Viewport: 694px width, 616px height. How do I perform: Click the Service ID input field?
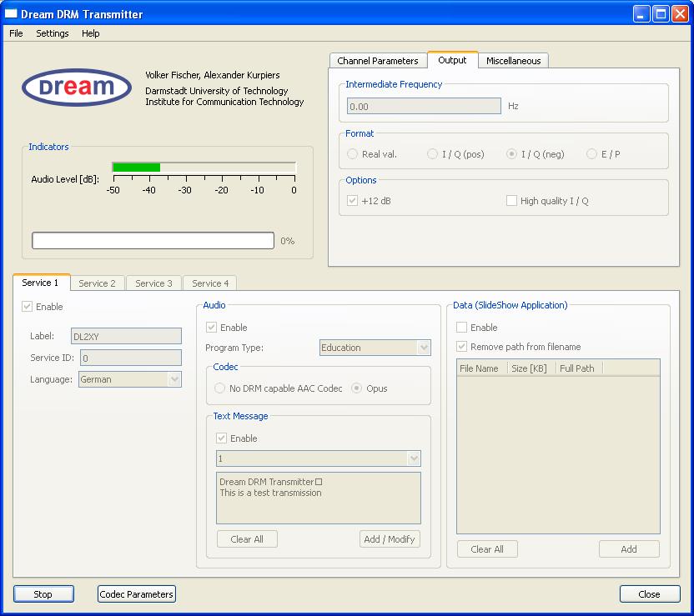(x=131, y=358)
